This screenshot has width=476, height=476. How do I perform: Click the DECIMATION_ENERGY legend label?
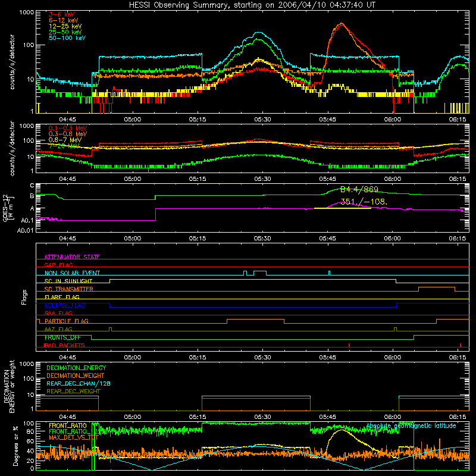click(x=76, y=368)
